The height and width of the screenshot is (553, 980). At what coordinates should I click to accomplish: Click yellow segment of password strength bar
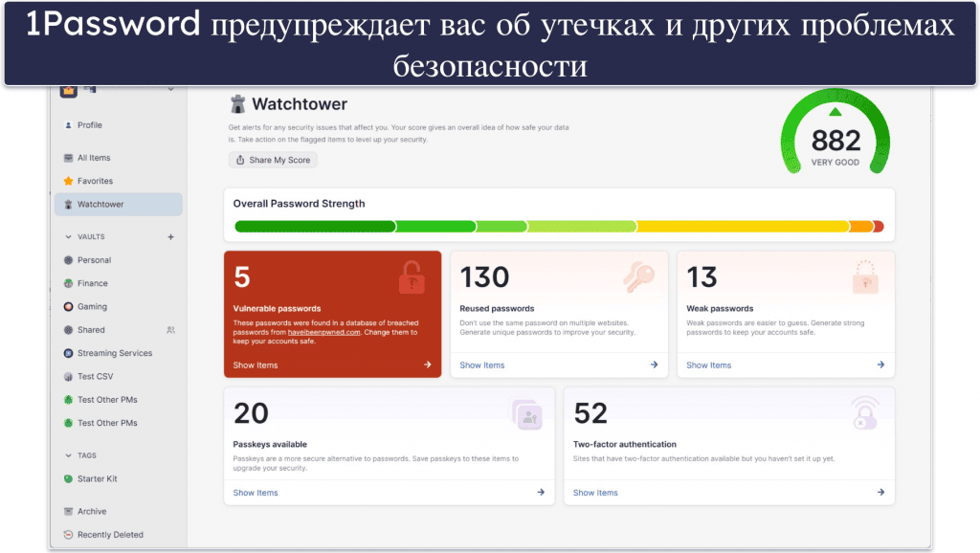coord(743,226)
